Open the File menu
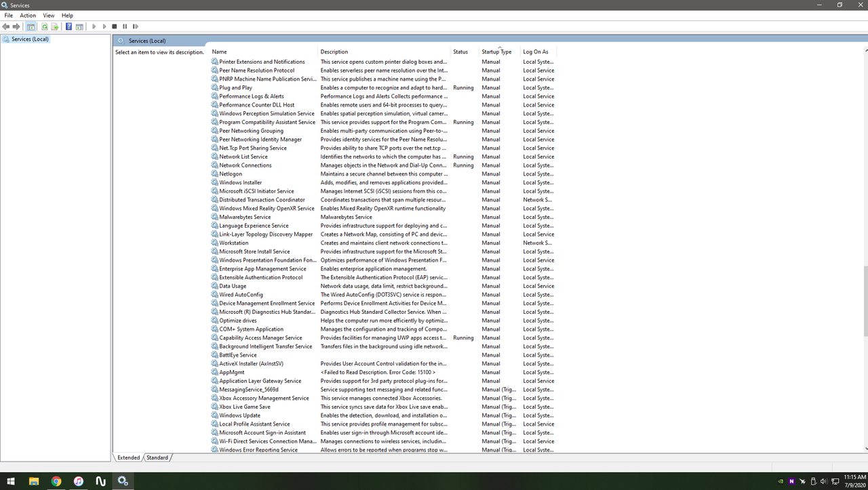Screen dimensions: 868x490 point(8,15)
